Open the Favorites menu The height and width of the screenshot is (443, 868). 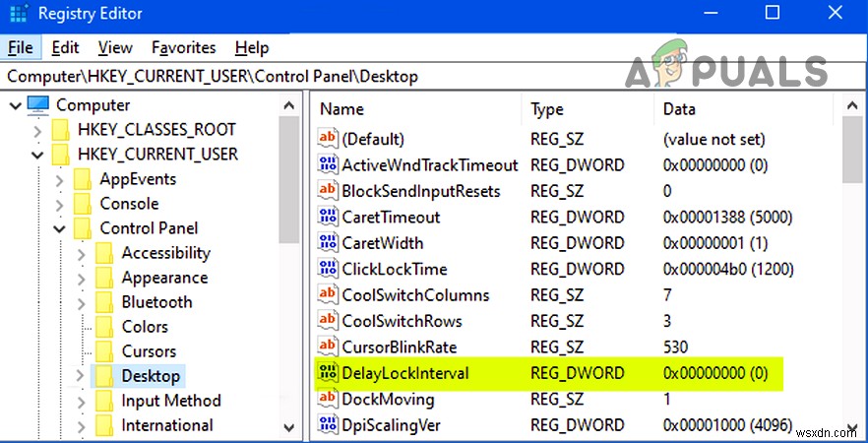183,47
